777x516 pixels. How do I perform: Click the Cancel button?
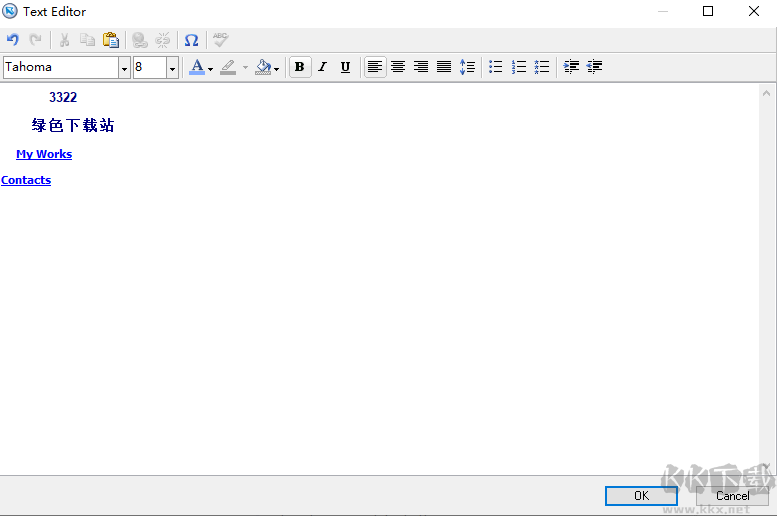732,496
